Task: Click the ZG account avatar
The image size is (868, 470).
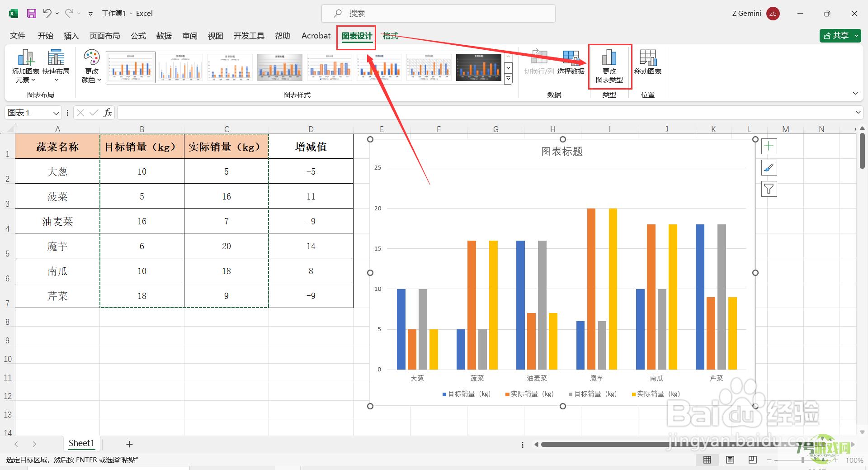Action: 773,14
